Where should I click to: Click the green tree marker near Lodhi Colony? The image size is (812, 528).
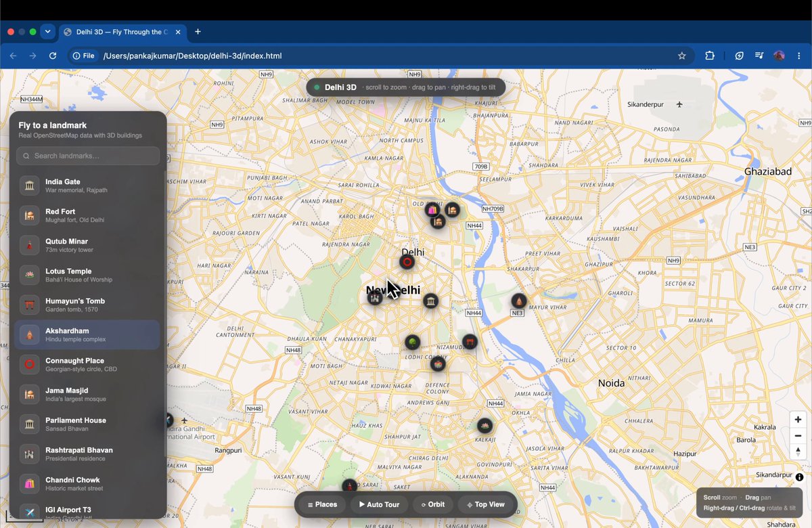(x=413, y=343)
